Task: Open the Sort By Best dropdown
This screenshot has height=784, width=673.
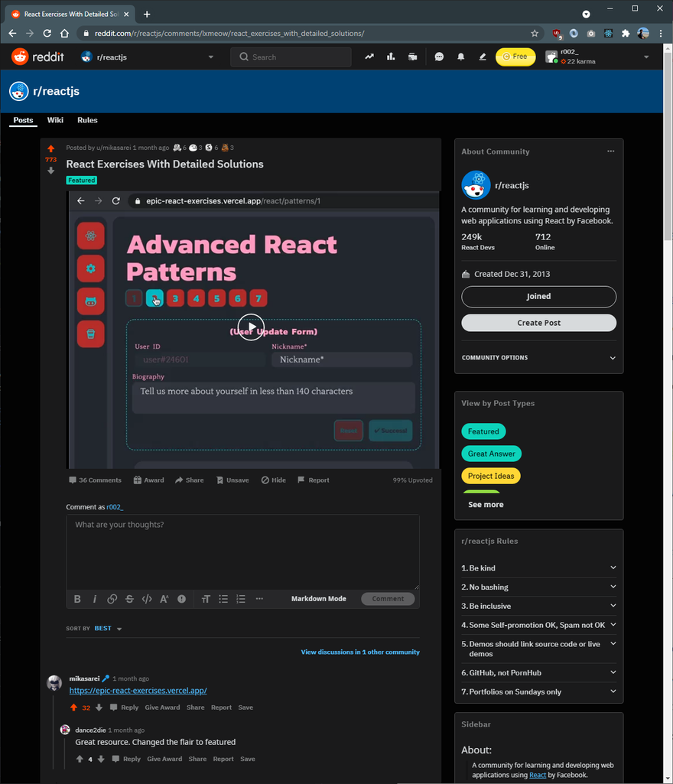Action: tap(108, 629)
